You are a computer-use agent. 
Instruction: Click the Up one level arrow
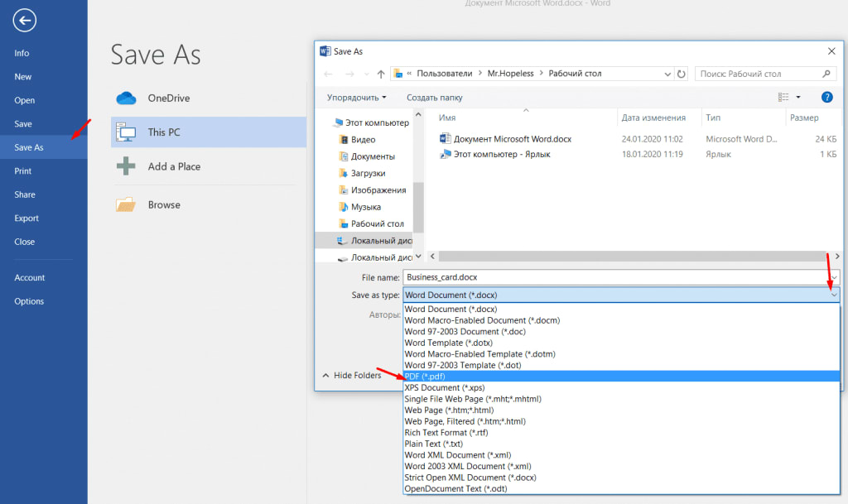point(381,74)
